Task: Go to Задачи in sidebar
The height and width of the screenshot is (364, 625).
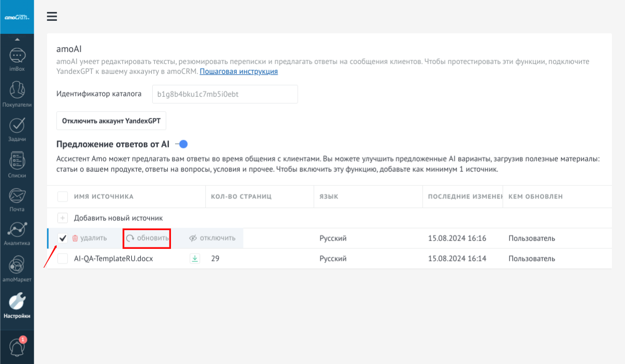Action: coord(17,129)
